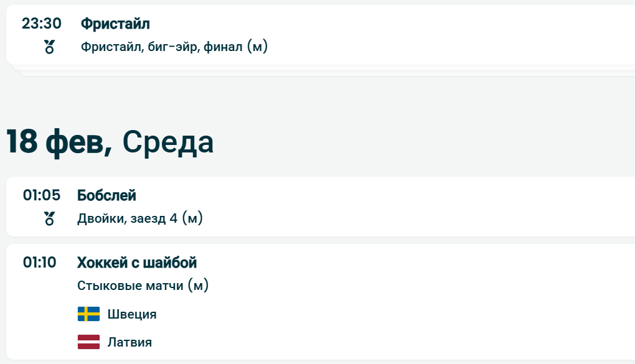The image size is (635, 364).
Task: Select 'Фристайл, биг-эйр, финал (м)' description
Action: [x=174, y=47]
